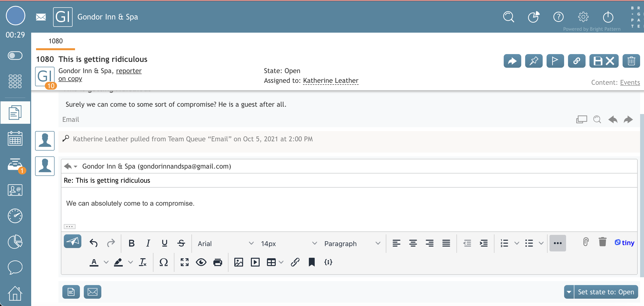The image size is (644, 306).
Task: Select the 1080 case tab
Action: pos(56,41)
